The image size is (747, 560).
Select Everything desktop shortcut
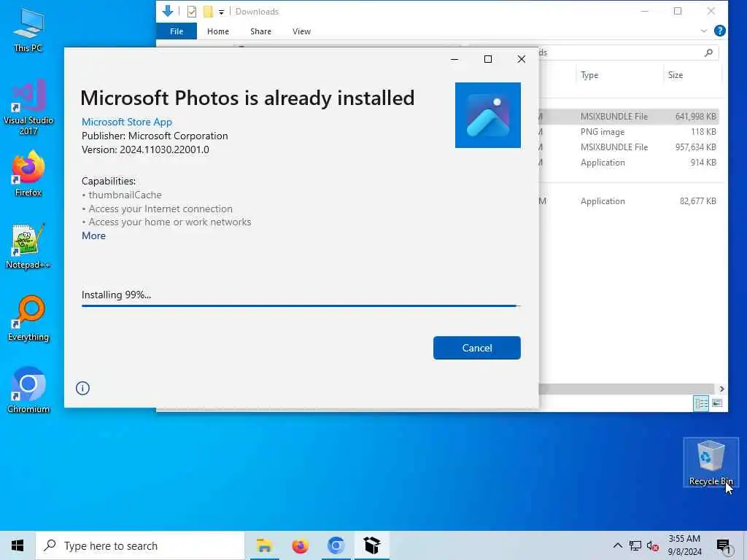tap(28, 319)
